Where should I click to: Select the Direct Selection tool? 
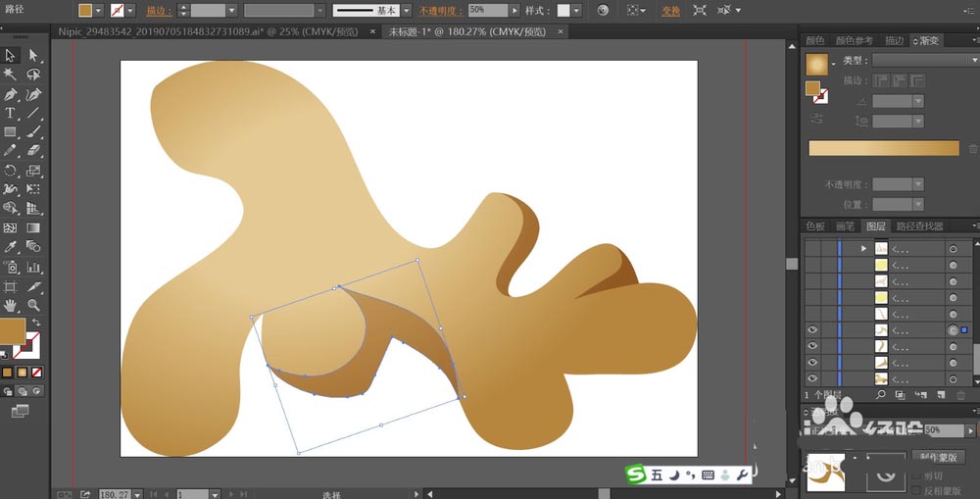click(33, 55)
